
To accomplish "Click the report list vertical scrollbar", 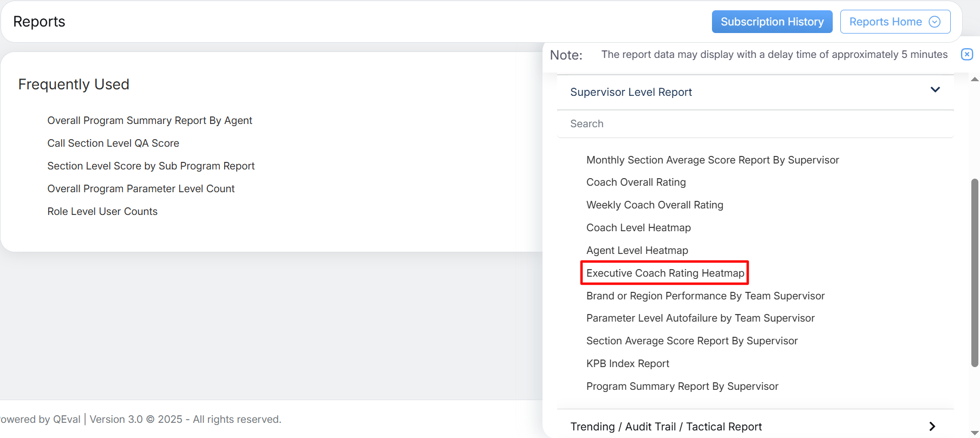I will (x=975, y=271).
